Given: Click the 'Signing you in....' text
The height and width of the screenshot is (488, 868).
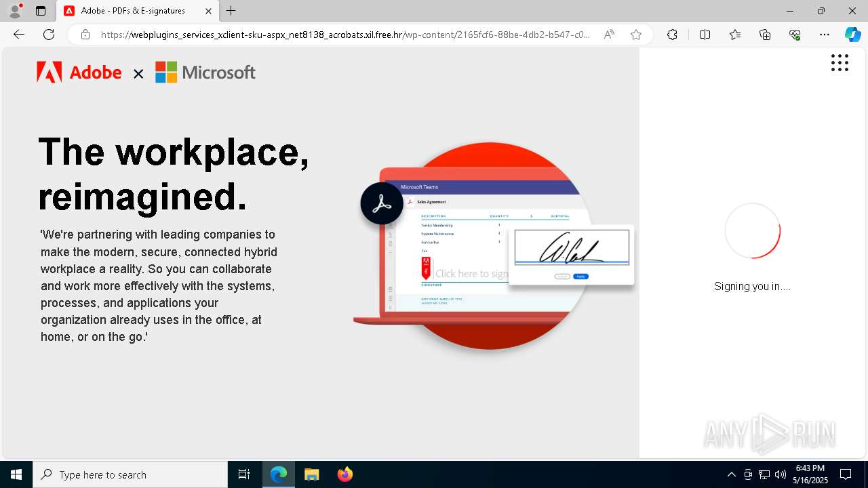Looking at the screenshot, I should [752, 287].
